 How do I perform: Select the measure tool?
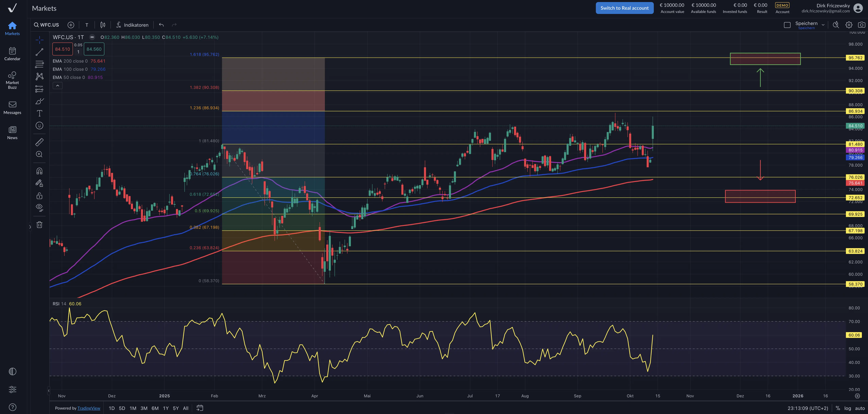pyautogui.click(x=39, y=142)
